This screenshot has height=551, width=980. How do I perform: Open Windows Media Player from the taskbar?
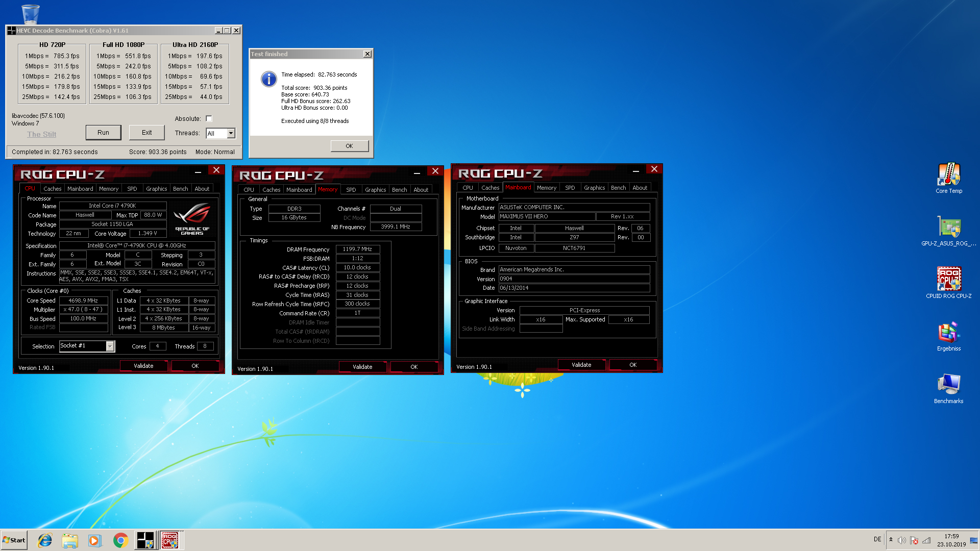coord(95,540)
